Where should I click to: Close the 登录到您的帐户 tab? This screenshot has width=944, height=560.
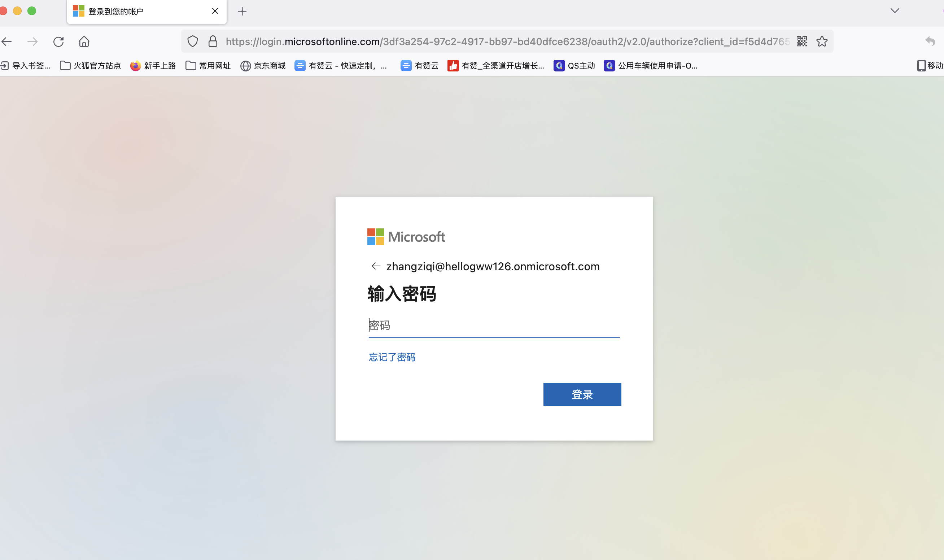tap(215, 11)
